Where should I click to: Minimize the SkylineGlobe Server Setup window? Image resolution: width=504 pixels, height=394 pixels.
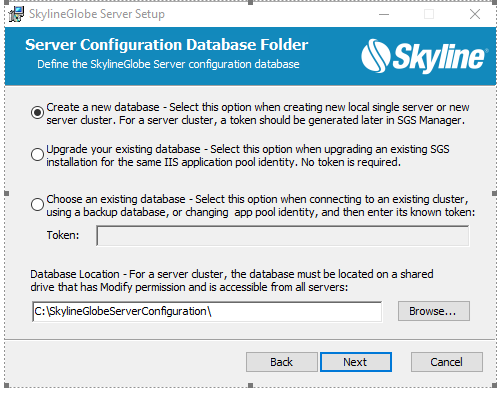pyautogui.click(x=384, y=14)
